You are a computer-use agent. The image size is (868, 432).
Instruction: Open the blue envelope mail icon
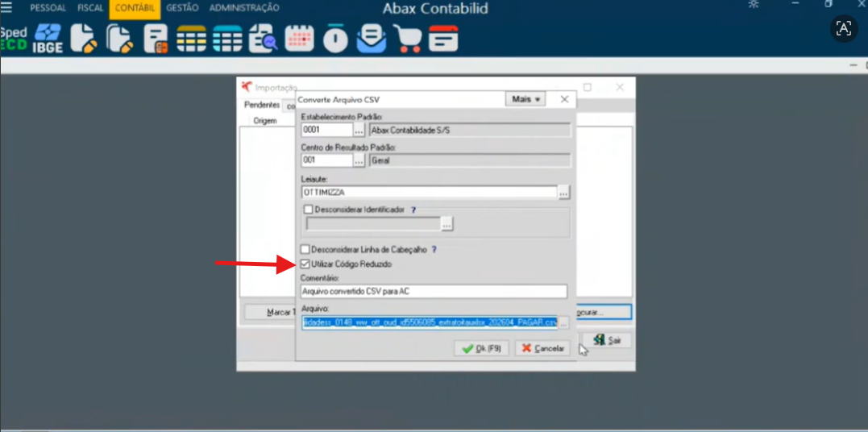pos(372,39)
